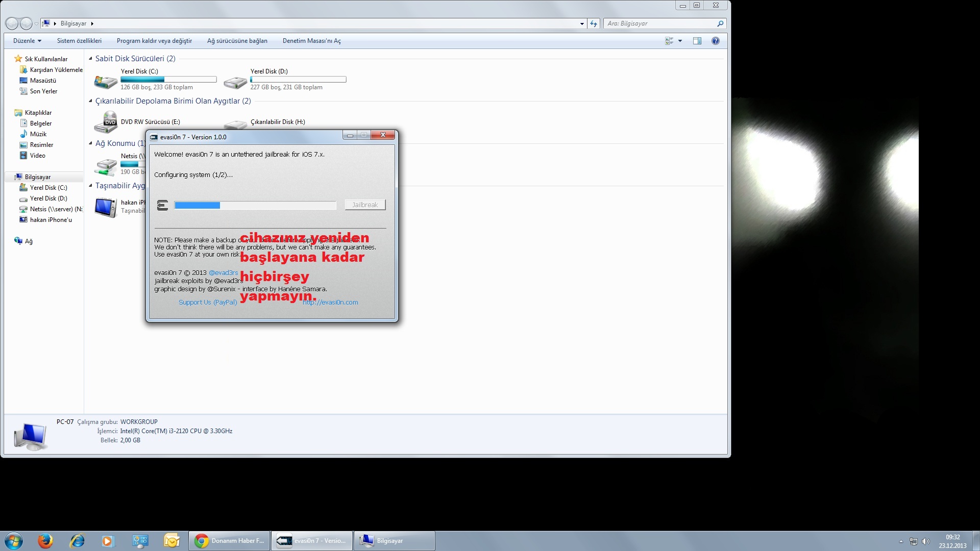Open view options dropdown arrow

tap(680, 41)
